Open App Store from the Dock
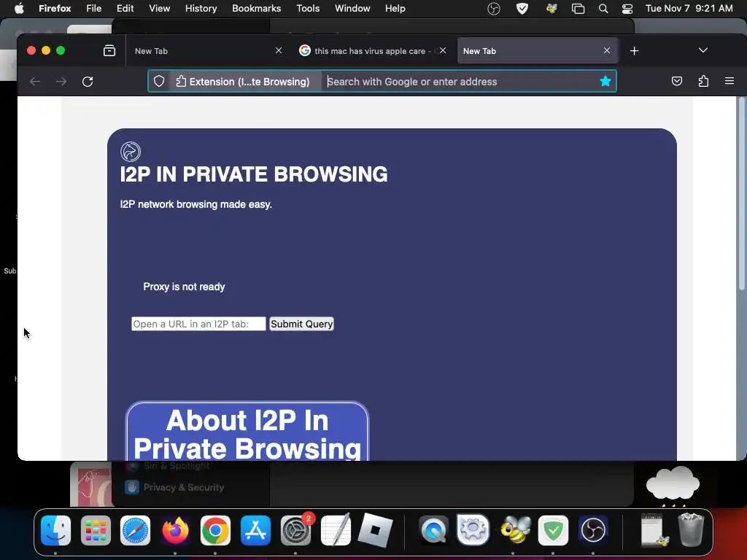747x560 pixels. (255, 530)
